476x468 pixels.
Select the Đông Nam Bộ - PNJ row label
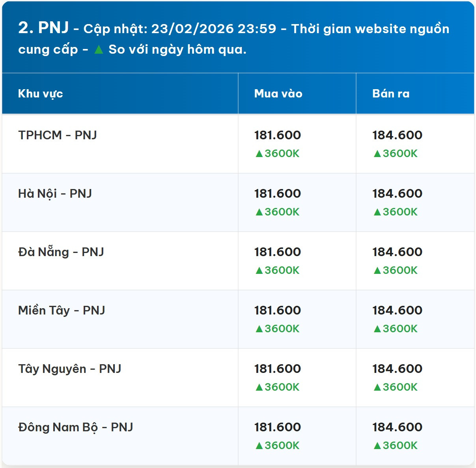click(x=76, y=427)
